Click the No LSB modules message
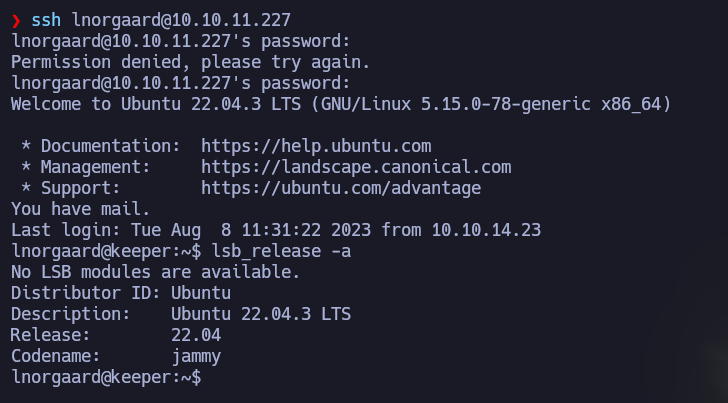The height and width of the screenshot is (403, 728). point(155,272)
